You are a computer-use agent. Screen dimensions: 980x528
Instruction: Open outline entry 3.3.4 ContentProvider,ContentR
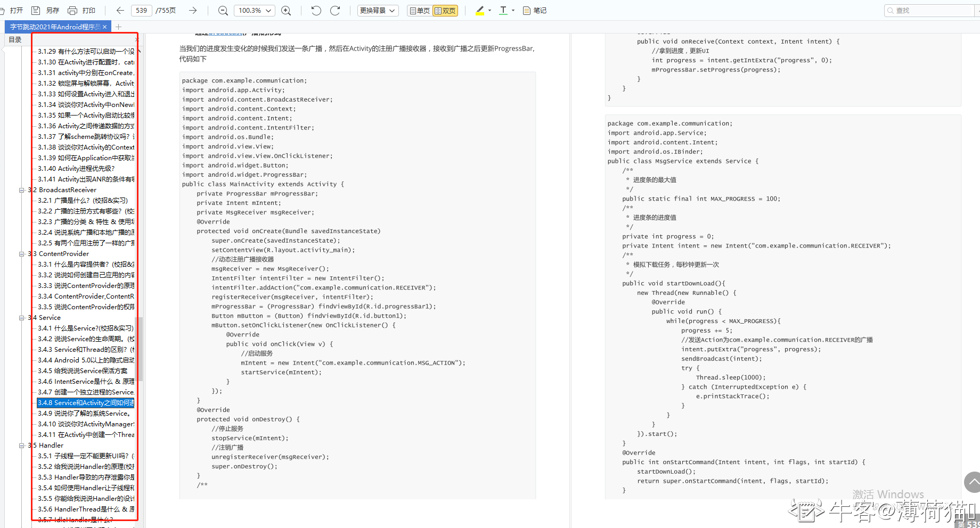pyautogui.click(x=86, y=296)
